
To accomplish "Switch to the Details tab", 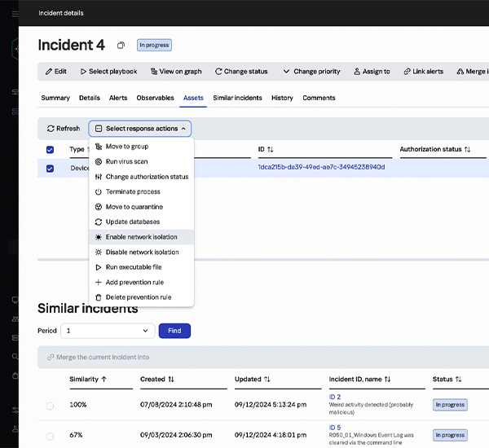I will [90, 98].
